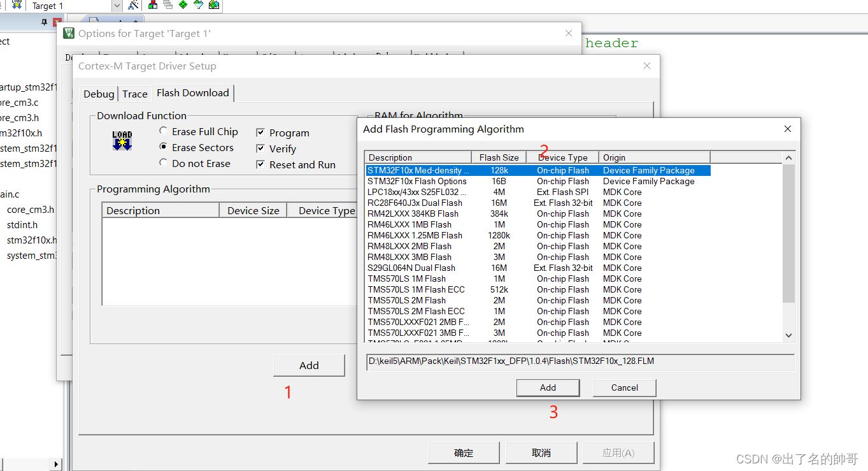This screenshot has height=471, width=868.
Task: Click the LOAD icon in Download Function section
Action: [x=121, y=140]
